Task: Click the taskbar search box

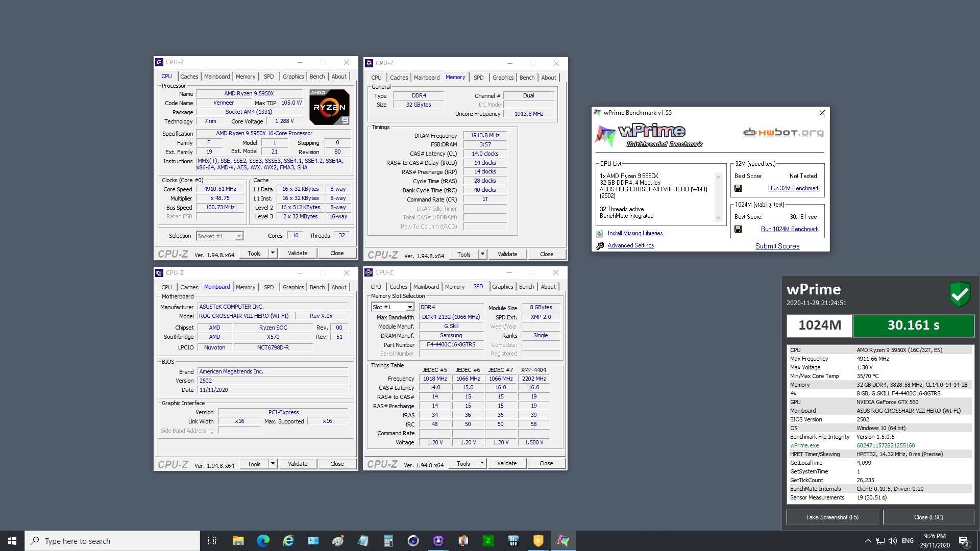Action: tap(112, 541)
